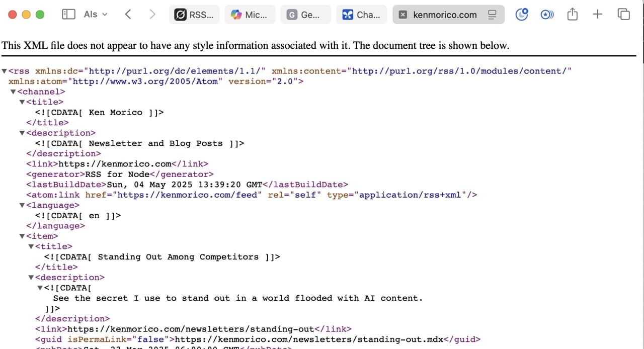Toggle the sidebar icon

tap(68, 14)
